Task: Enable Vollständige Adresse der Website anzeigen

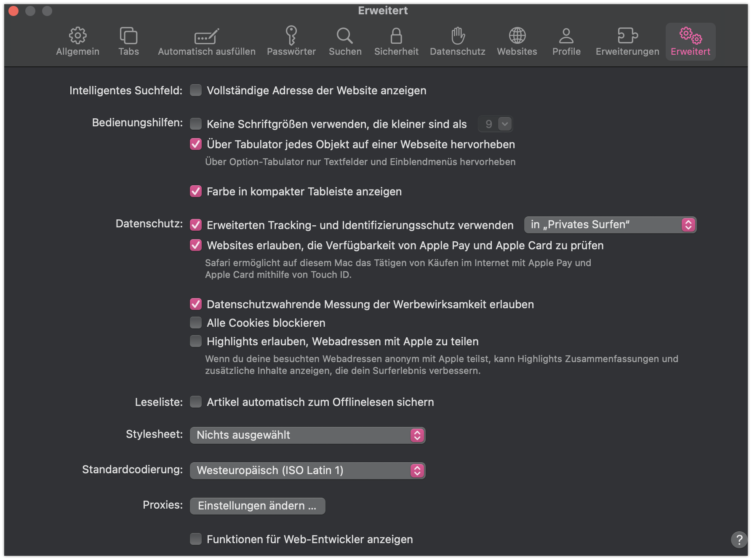Action: click(196, 90)
